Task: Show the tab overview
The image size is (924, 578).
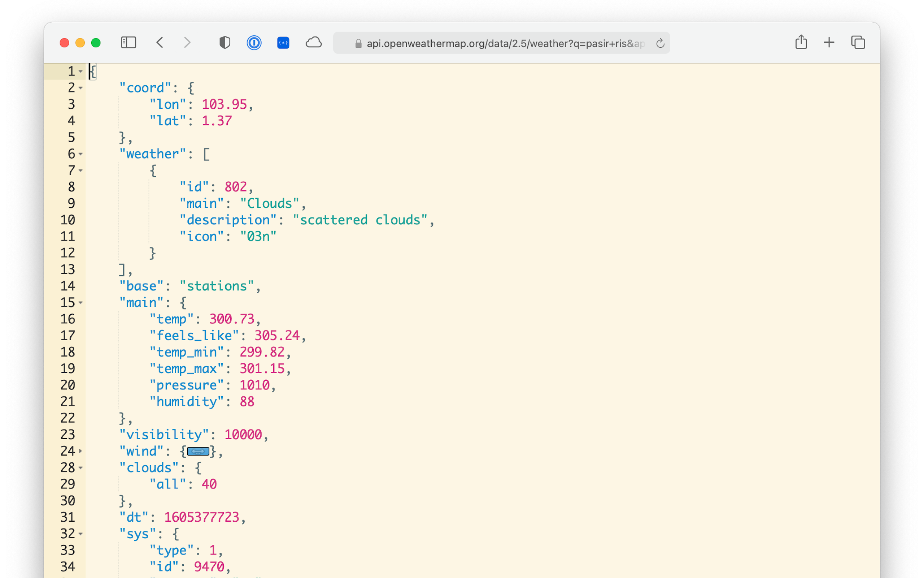Action: pyautogui.click(x=858, y=42)
